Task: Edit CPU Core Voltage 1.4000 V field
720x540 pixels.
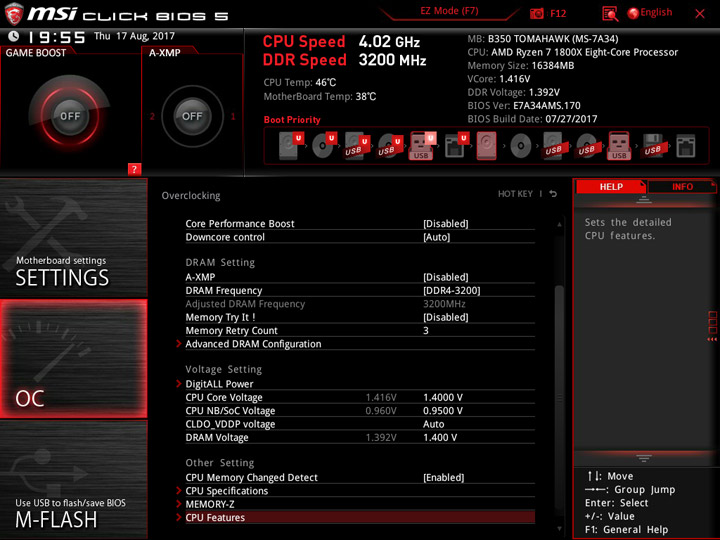Action: [443, 398]
